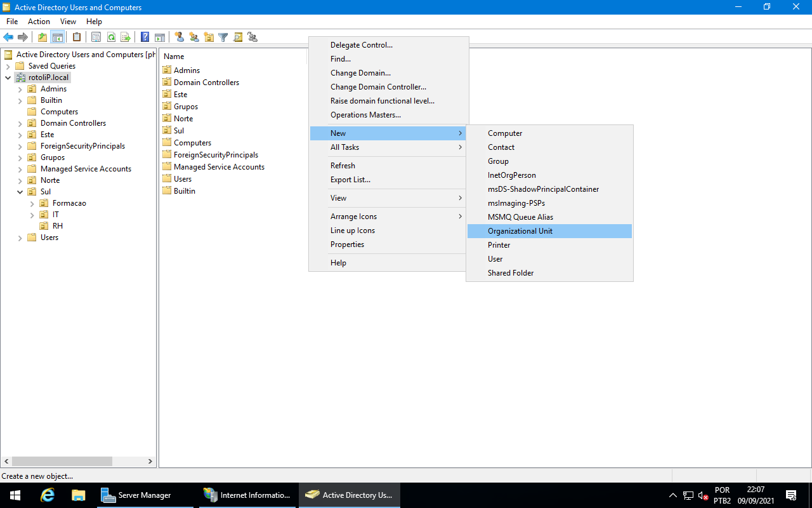Viewport: 812px width, 508px height.
Task: Click the Back arrow in the toolbar
Action: (x=8, y=37)
